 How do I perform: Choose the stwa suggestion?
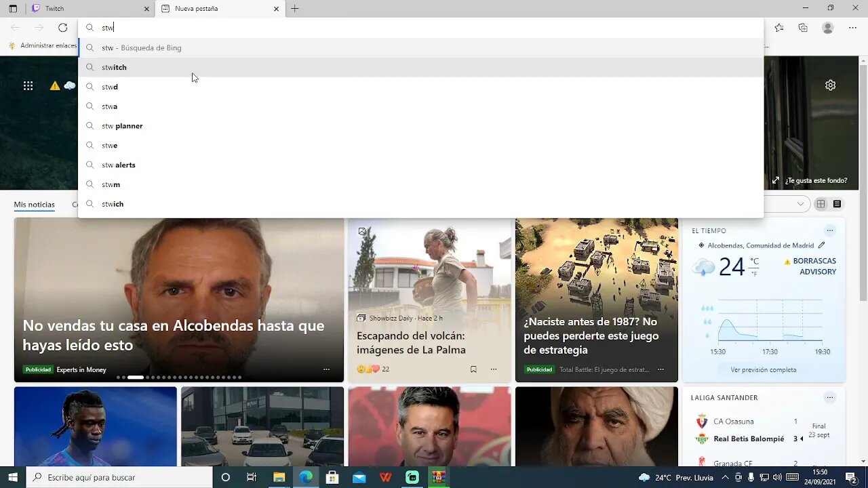(420, 106)
